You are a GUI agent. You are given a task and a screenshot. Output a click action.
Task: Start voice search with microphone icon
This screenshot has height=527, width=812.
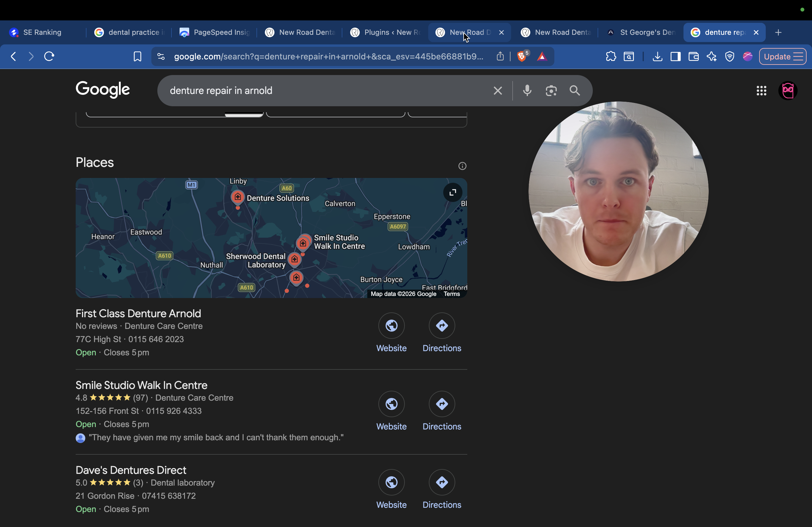pos(527,90)
